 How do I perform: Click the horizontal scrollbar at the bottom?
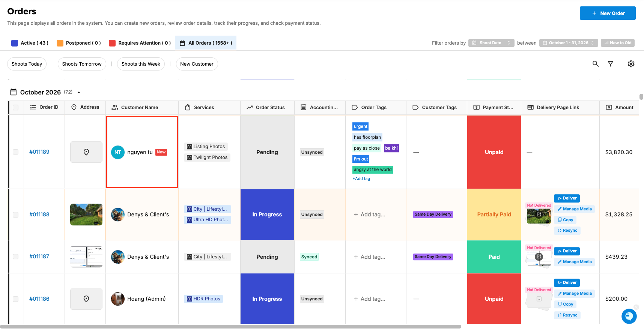click(x=230, y=327)
